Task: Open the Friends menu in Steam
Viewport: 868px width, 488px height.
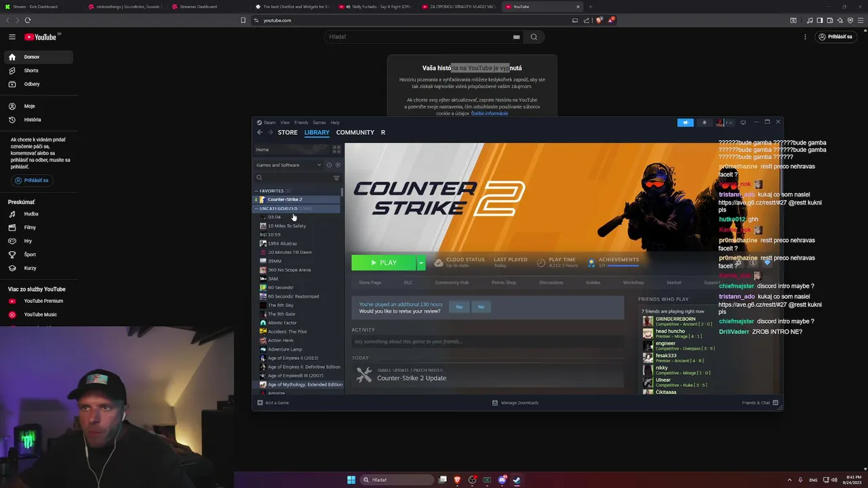Action: coord(301,123)
